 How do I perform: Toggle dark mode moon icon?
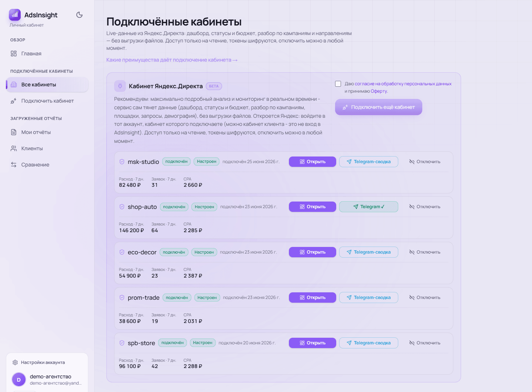point(79,15)
